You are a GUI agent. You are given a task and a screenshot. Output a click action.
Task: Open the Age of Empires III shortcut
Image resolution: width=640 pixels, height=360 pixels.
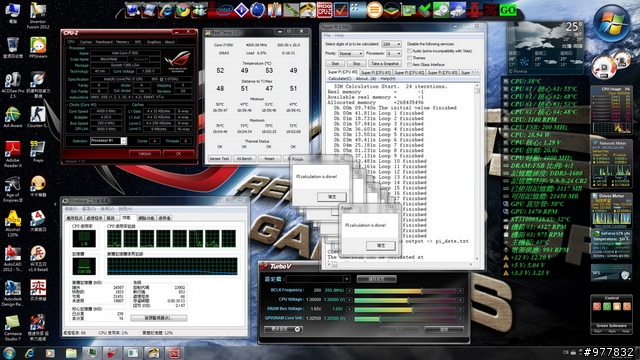click(x=13, y=189)
